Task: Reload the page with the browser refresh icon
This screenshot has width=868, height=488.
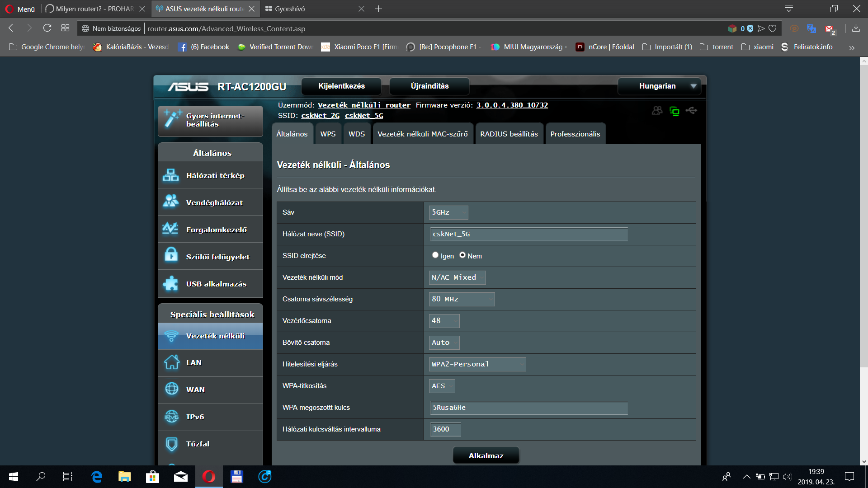Action: [x=47, y=28]
